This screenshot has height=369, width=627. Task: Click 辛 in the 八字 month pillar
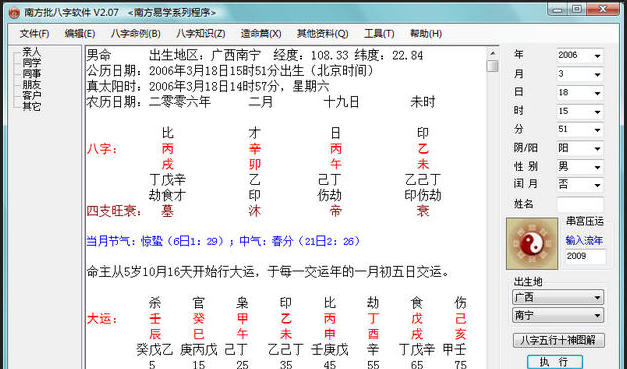[255, 149]
